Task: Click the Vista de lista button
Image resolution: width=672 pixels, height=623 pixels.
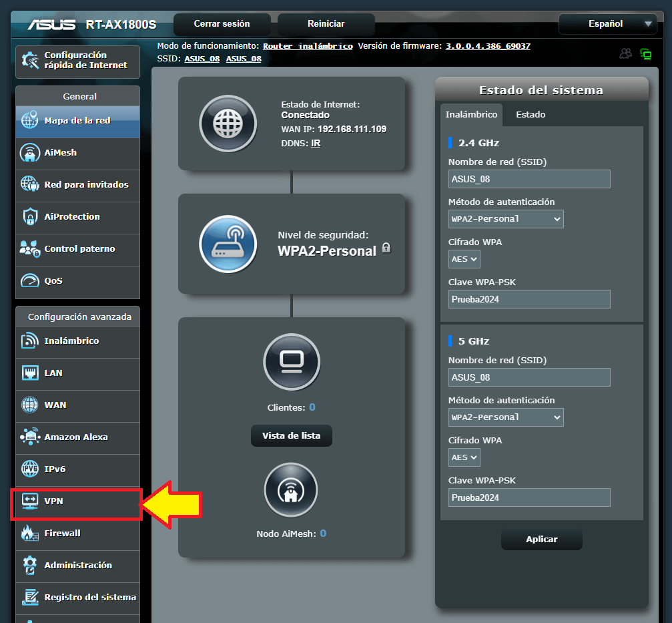Action: point(292,436)
